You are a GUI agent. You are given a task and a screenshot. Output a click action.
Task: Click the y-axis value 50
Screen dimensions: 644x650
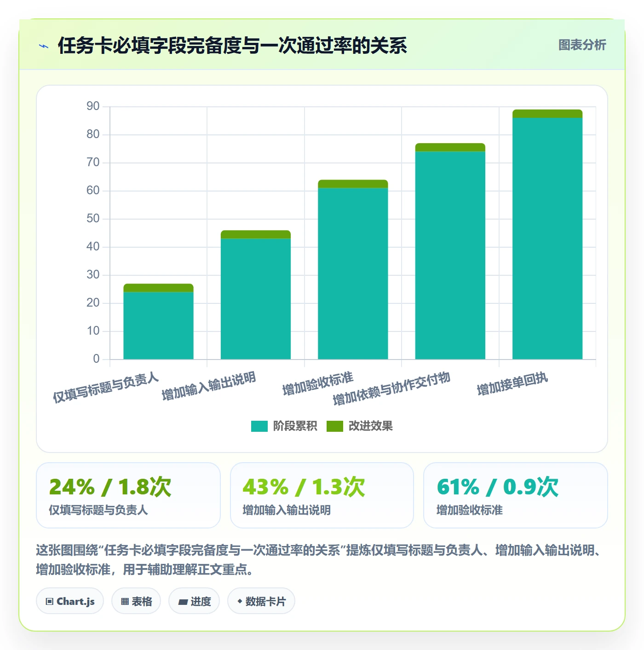point(93,219)
